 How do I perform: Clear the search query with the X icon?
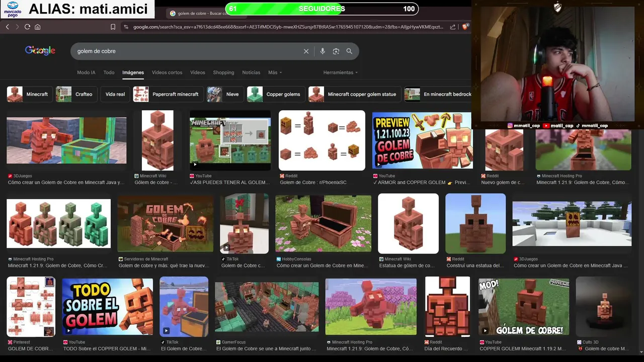click(306, 51)
